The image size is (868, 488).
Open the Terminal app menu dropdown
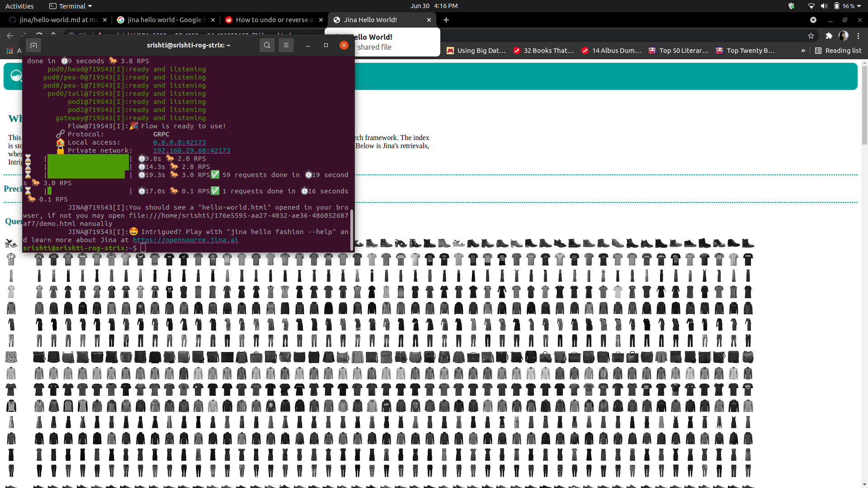tap(71, 6)
